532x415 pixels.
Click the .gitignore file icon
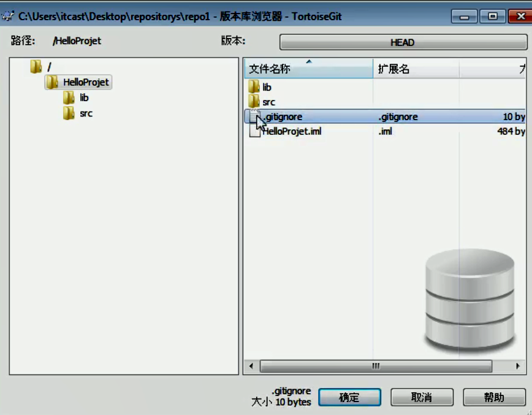pos(254,116)
